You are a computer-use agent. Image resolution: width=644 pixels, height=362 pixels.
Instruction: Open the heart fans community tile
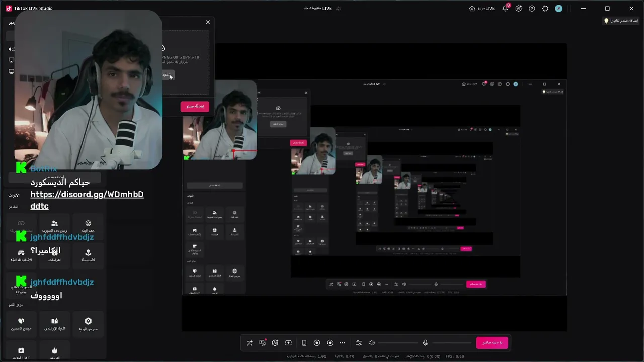tap(21, 324)
